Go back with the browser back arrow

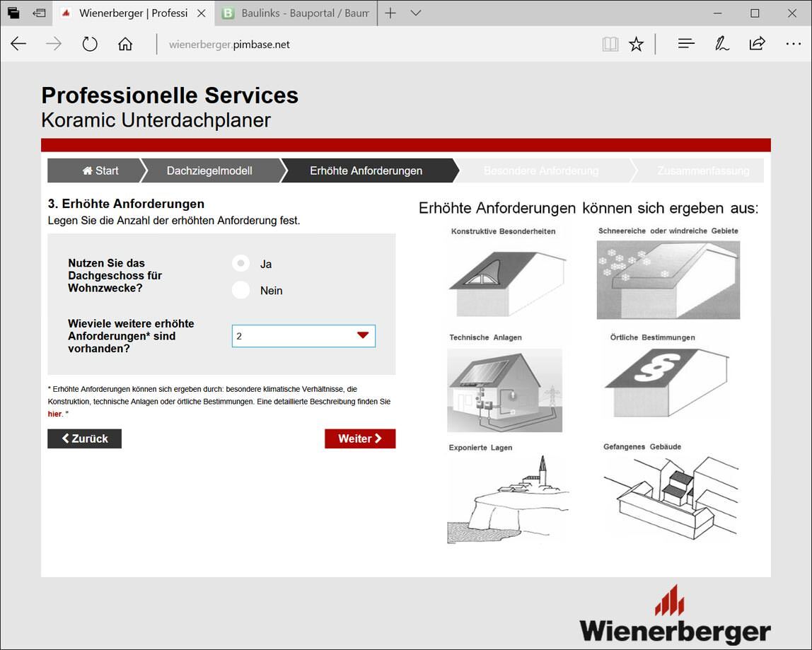(x=18, y=44)
